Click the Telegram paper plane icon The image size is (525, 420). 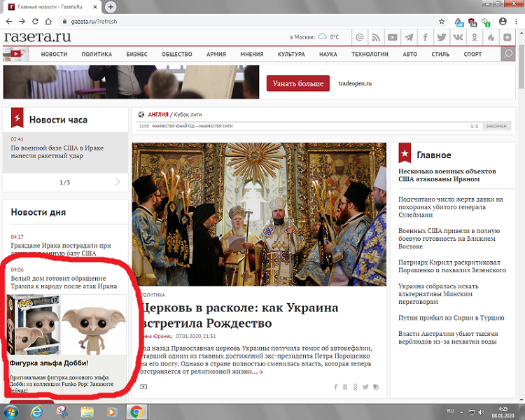coord(409,37)
